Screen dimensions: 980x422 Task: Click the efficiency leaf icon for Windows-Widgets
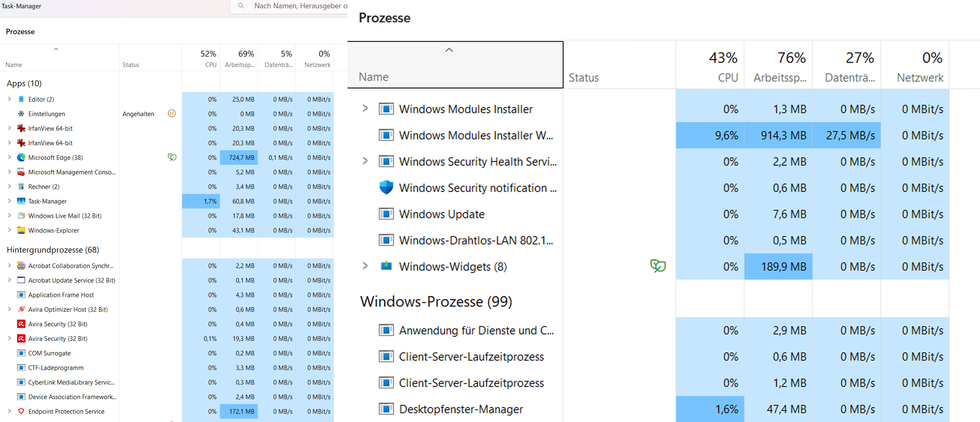pos(658,266)
